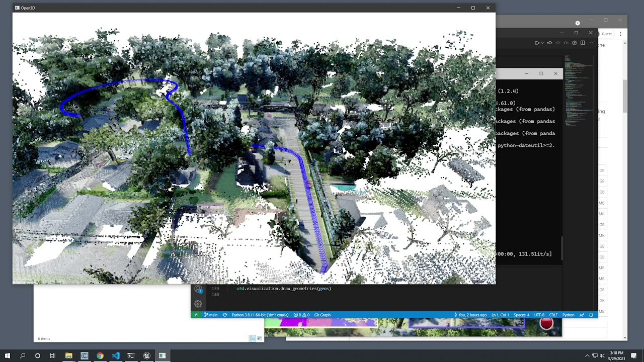
Task: Open the terminal app from the taskbar
Action: pos(131,356)
